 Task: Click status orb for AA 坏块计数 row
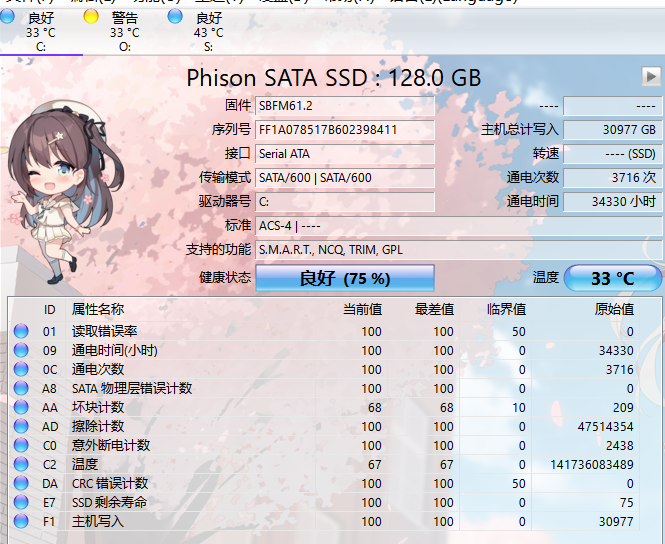click(x=21, y=407)
